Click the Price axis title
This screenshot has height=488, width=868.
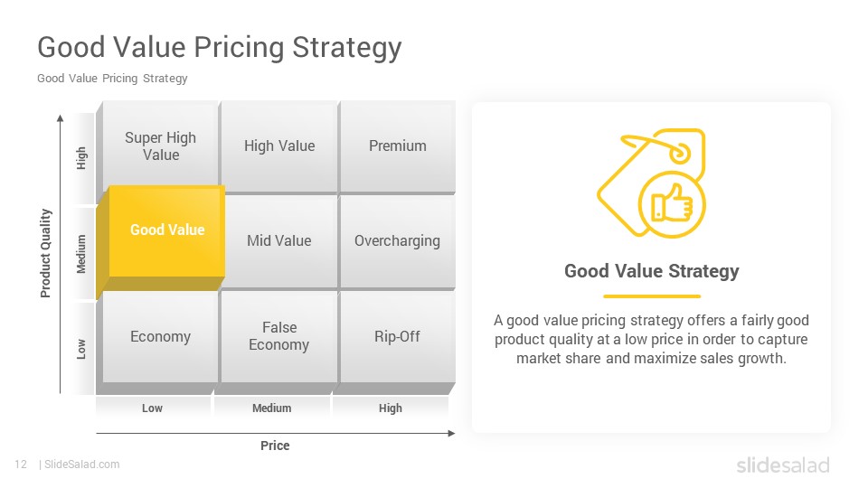[x=275, y=446]
